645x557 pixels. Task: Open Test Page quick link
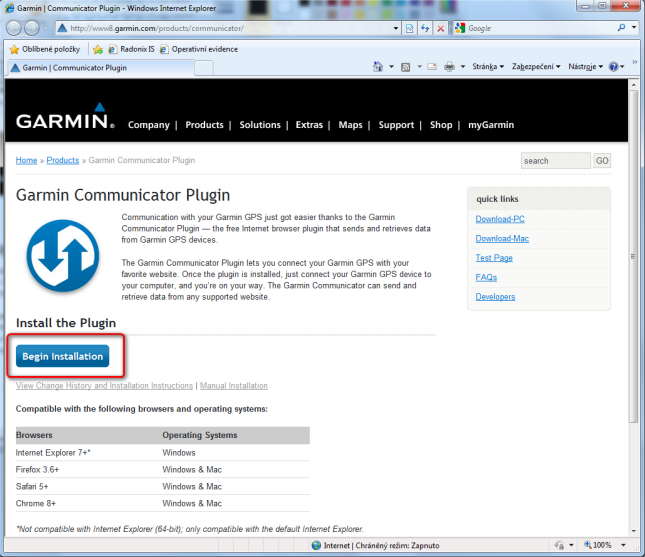pos(494,258)
